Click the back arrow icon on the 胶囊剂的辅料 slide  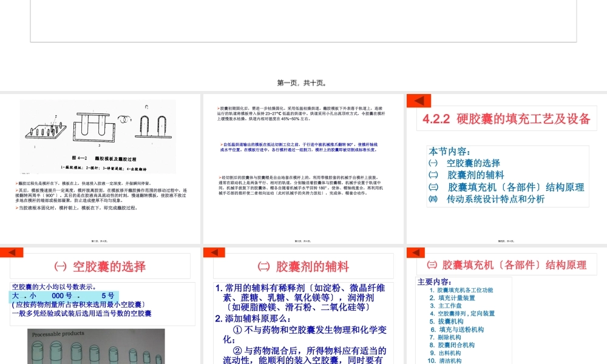[215, 252]
